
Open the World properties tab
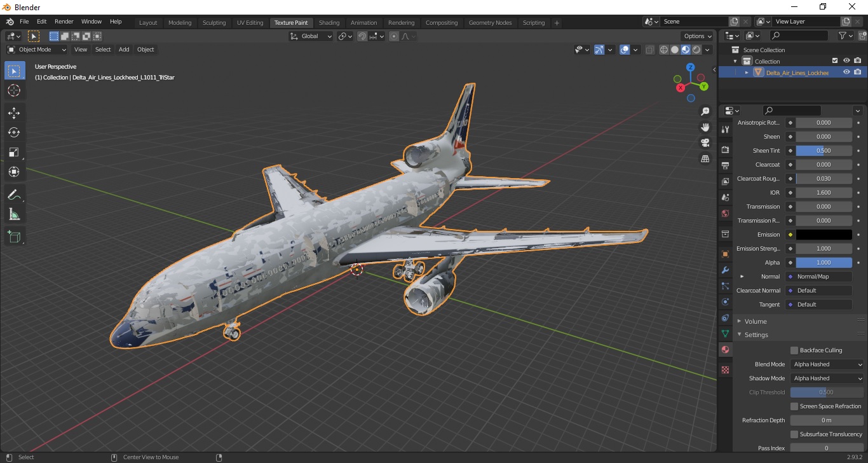[725, 213]
